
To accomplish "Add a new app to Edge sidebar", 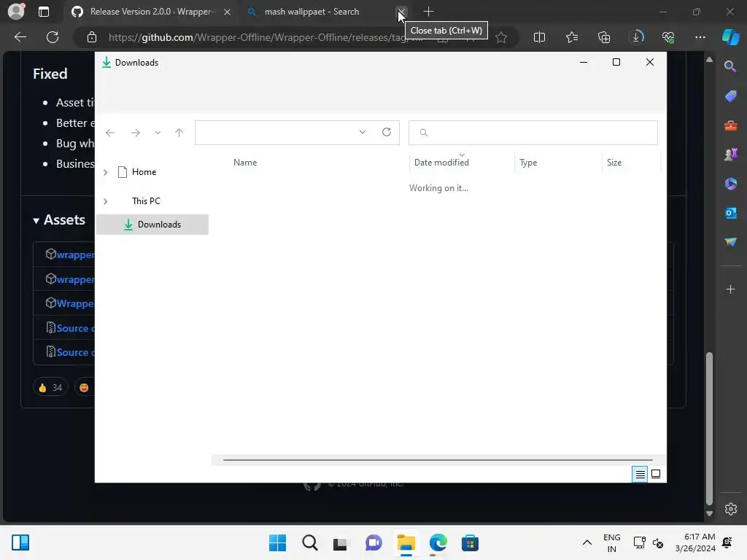I will [730, 289].
